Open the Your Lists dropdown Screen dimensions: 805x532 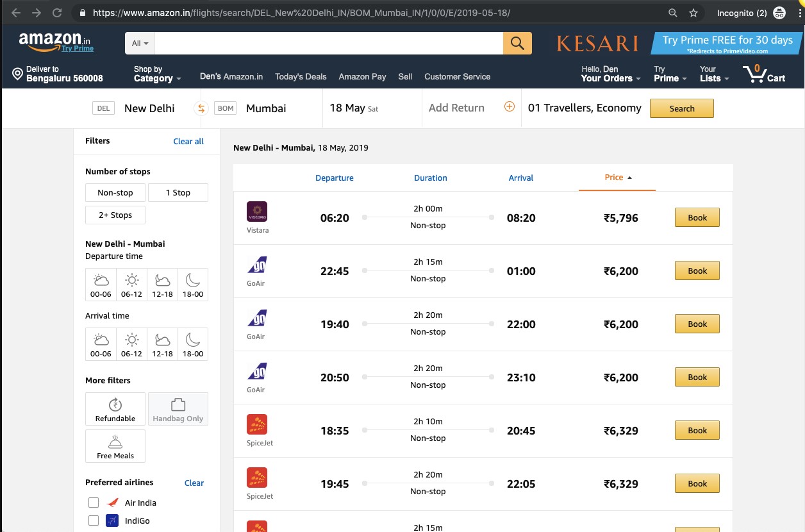(715, 74)
